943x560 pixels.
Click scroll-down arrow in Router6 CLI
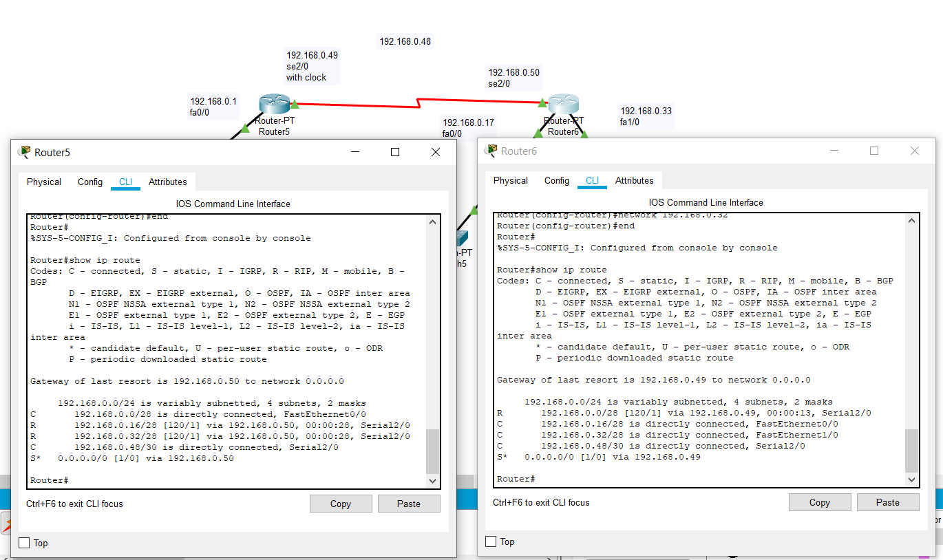coord(912,480)
